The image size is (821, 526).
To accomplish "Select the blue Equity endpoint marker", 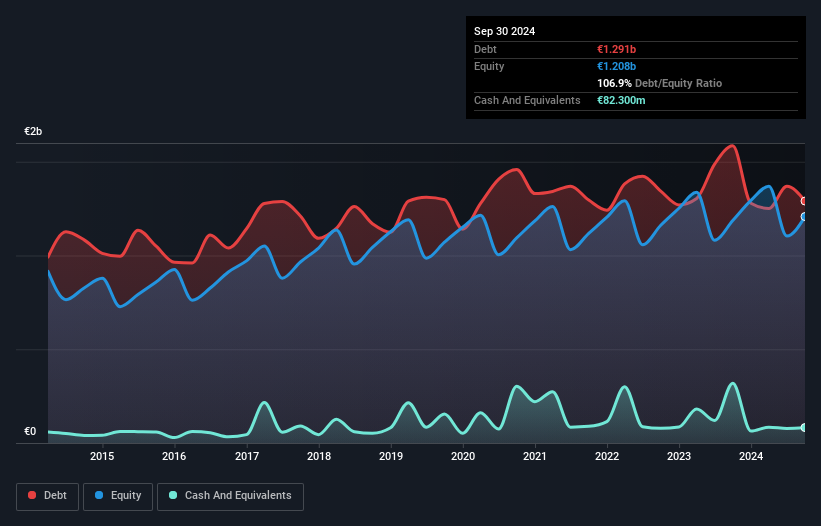I will pyautogui.click(x=804, y=217).
